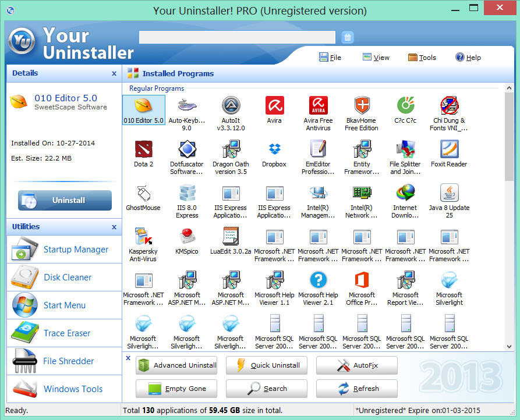Open the File menu

click(x=330, y=58)
